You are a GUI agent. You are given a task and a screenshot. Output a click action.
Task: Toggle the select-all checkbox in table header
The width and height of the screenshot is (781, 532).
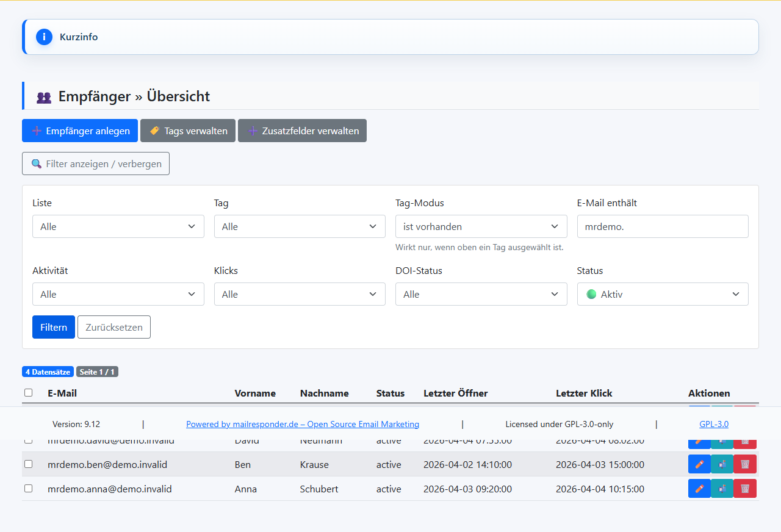[x=29, y=393]
